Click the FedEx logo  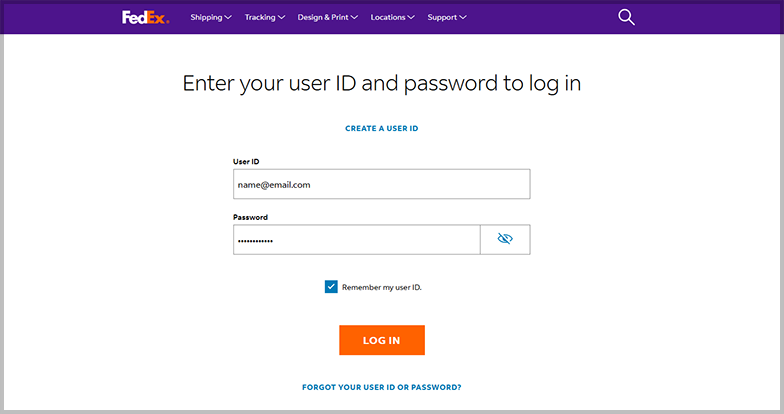(x=146, y=17)
